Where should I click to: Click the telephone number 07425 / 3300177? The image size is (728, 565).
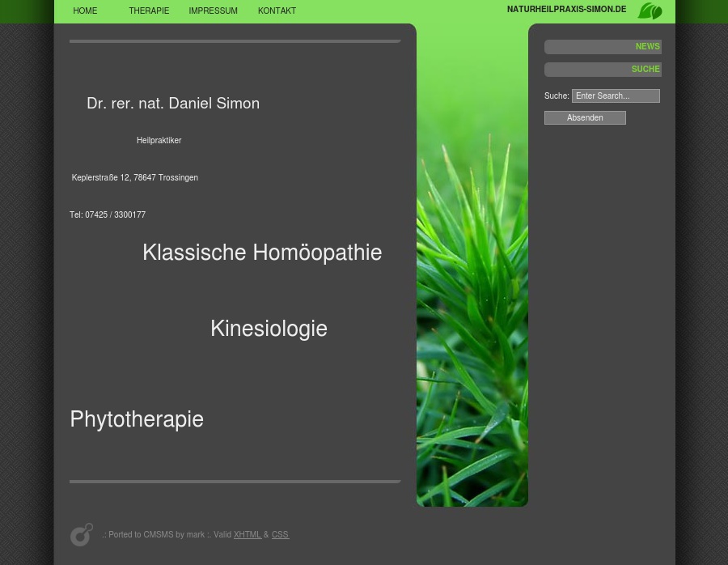115,215
